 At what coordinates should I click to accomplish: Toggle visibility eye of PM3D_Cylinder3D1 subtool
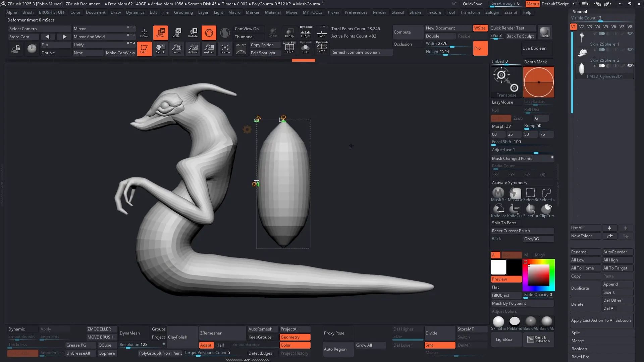pos(630,66)
